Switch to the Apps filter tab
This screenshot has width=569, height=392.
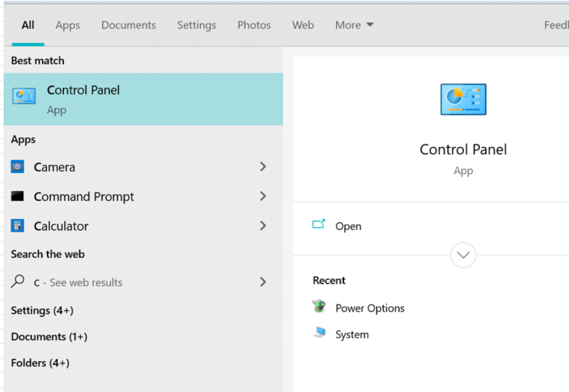pos(68,25)
